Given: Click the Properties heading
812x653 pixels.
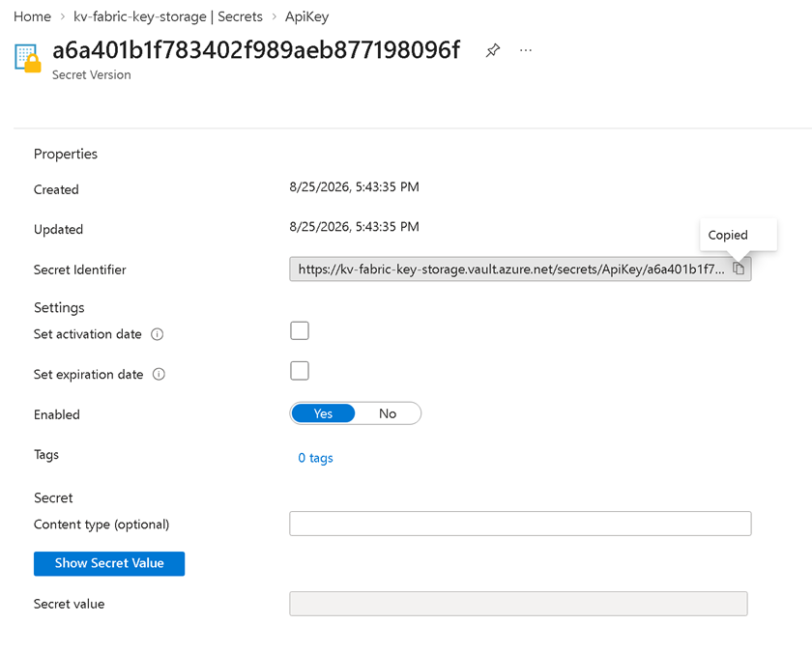Looking at the screenshot, I should [x=66, y=154].
